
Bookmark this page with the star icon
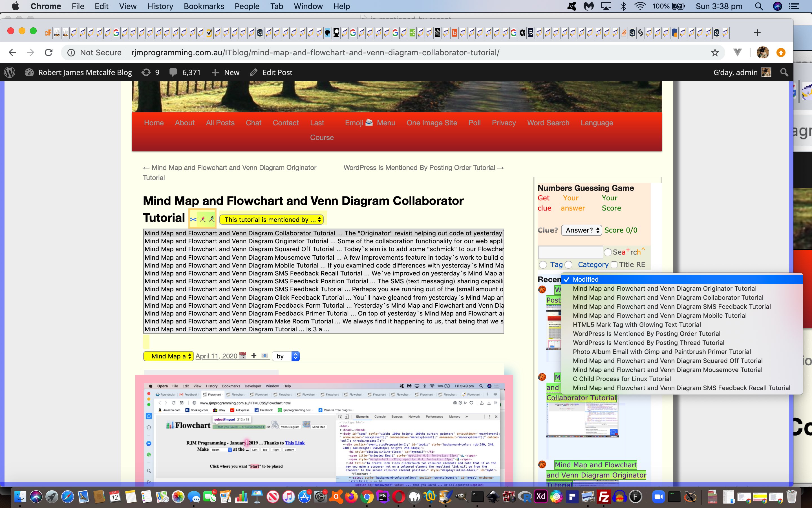click(x=715, y=52)
